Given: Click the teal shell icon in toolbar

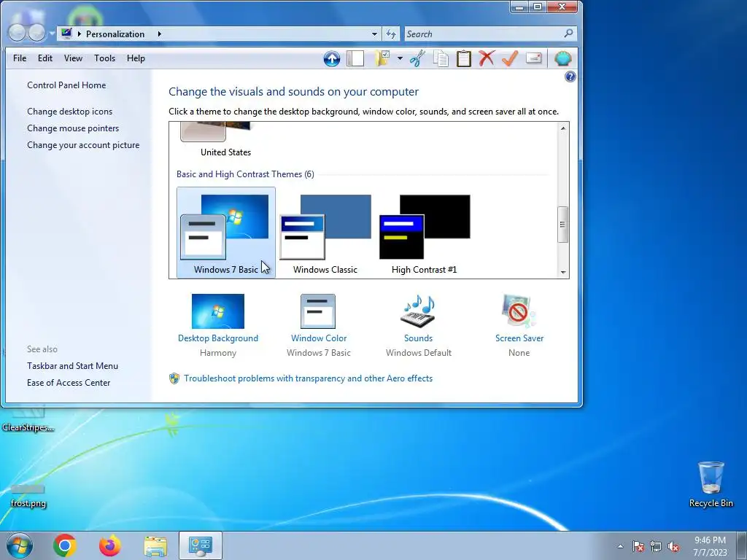Looking at the screenshot, I should click(x=562, y=58).
